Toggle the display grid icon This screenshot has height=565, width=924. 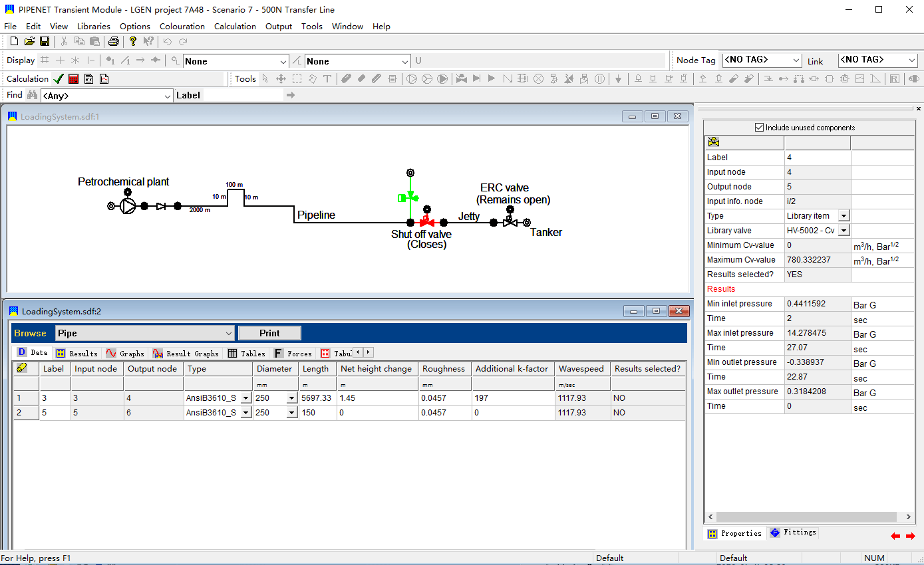[45, 60]
